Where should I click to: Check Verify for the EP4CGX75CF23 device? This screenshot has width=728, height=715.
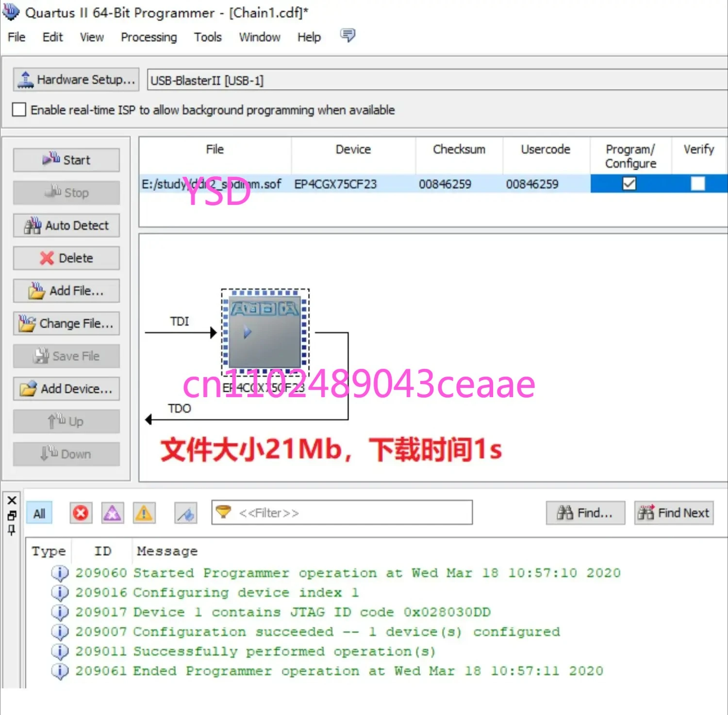(x=698, y=183)
